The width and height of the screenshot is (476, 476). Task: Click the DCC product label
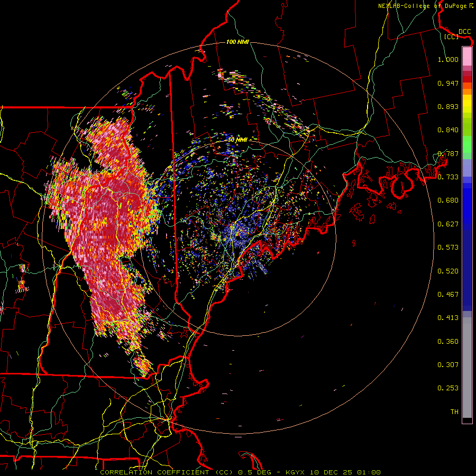464,32
